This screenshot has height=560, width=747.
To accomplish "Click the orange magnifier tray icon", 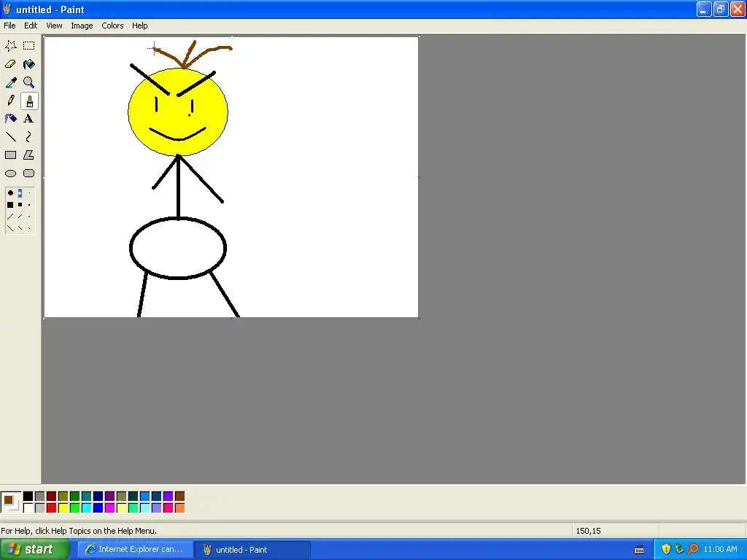I will pyautogui.click(x=693, y=550).
